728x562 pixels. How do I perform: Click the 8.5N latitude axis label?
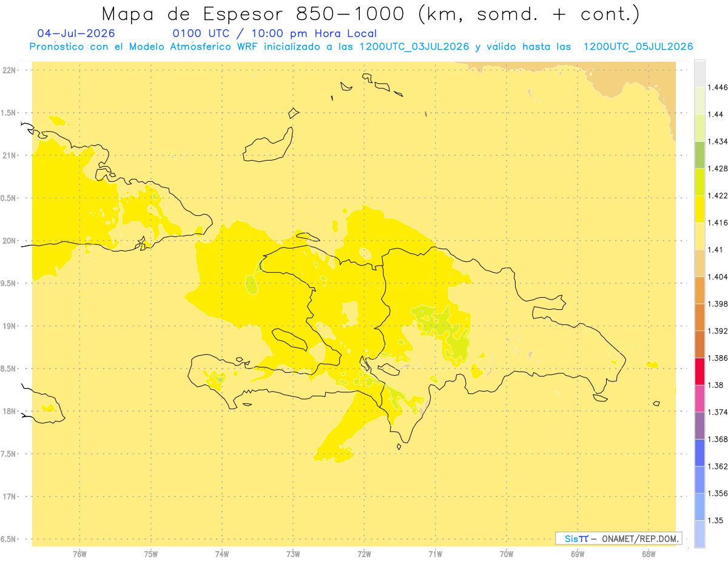coord(9,369)
